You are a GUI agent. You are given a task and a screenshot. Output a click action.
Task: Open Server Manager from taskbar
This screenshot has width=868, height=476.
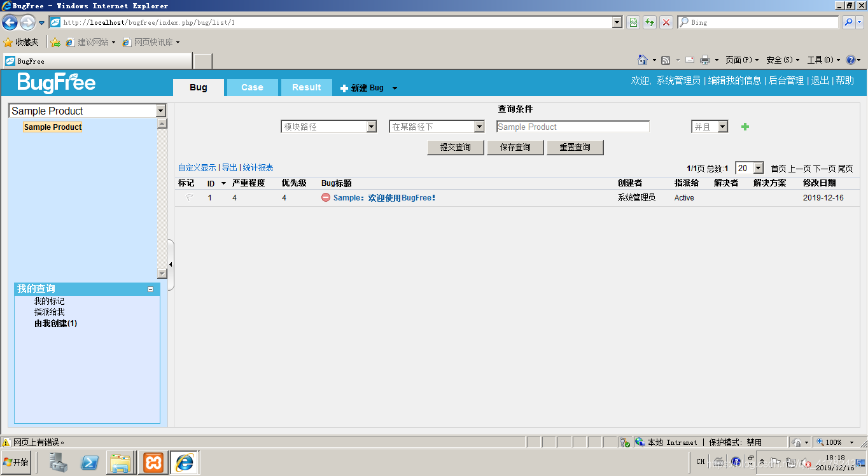click(59, 463)
